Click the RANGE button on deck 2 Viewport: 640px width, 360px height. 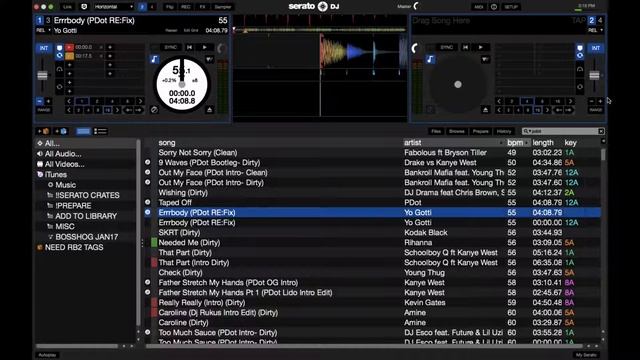tap(596, 110)
